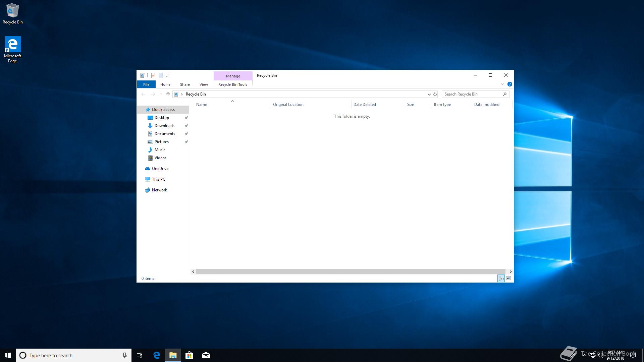Open Help with the blue question icon
The height and width of the screenshot is (362, 644).
coord(510,84)
